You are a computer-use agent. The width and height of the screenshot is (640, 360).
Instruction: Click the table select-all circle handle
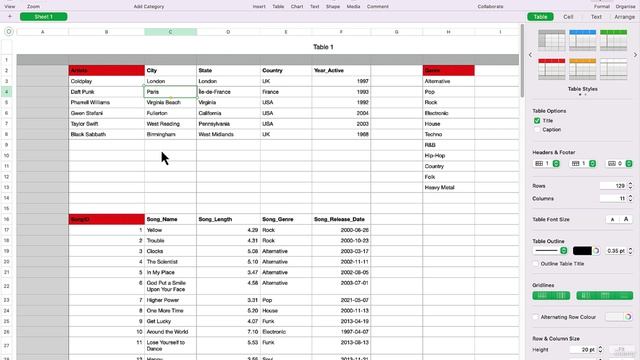[9, 31]
